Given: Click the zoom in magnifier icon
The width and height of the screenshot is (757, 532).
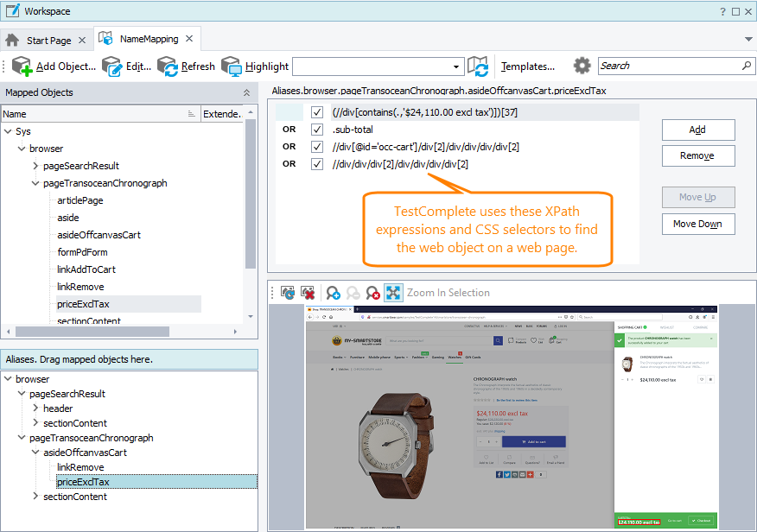Looking at the screenshot, I should [x=333, y=293].
